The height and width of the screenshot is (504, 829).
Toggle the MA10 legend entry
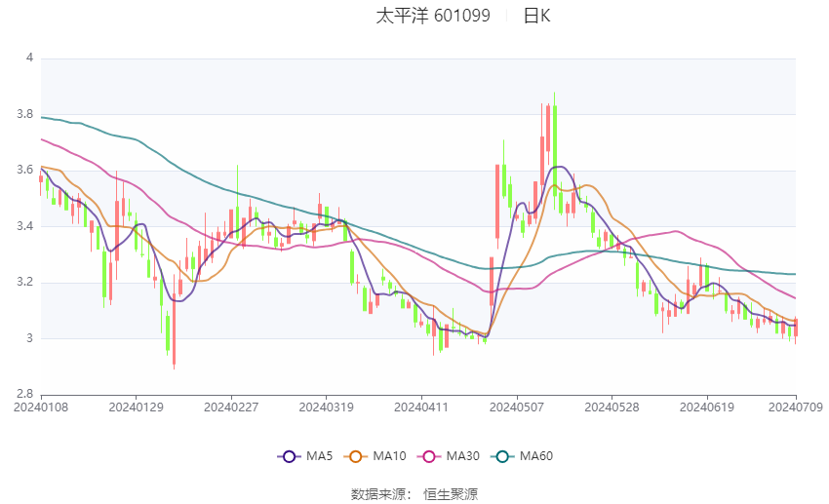pyautogui.click(x=375, y=456)
